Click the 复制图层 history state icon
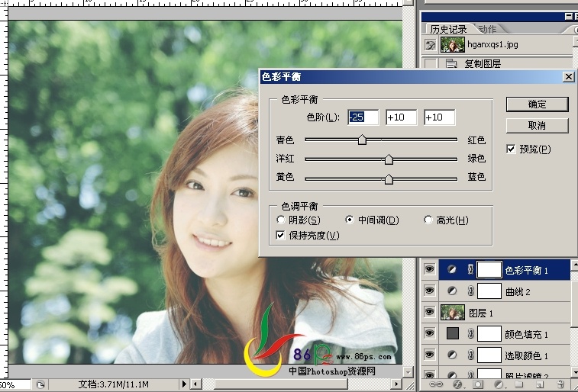 tap(451, 64)
